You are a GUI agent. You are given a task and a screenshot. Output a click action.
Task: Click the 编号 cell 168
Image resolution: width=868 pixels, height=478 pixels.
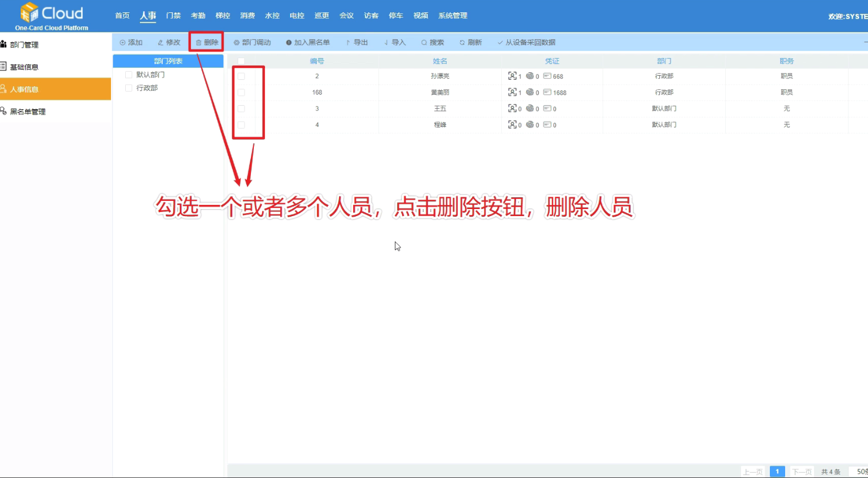317,92
